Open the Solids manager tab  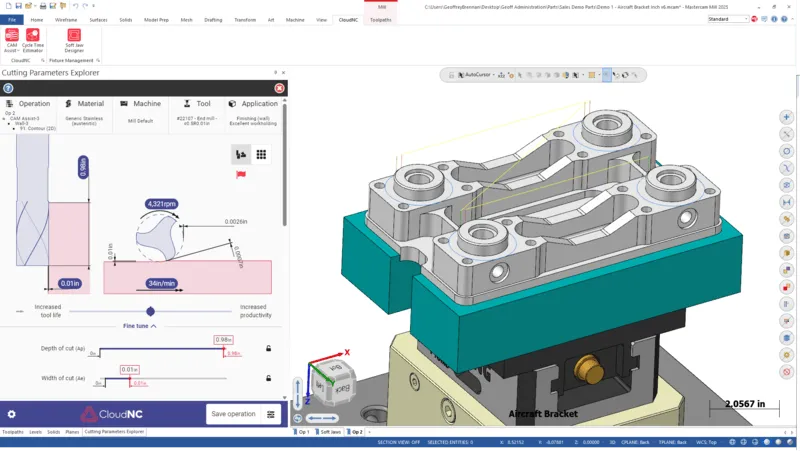[54, 432]
